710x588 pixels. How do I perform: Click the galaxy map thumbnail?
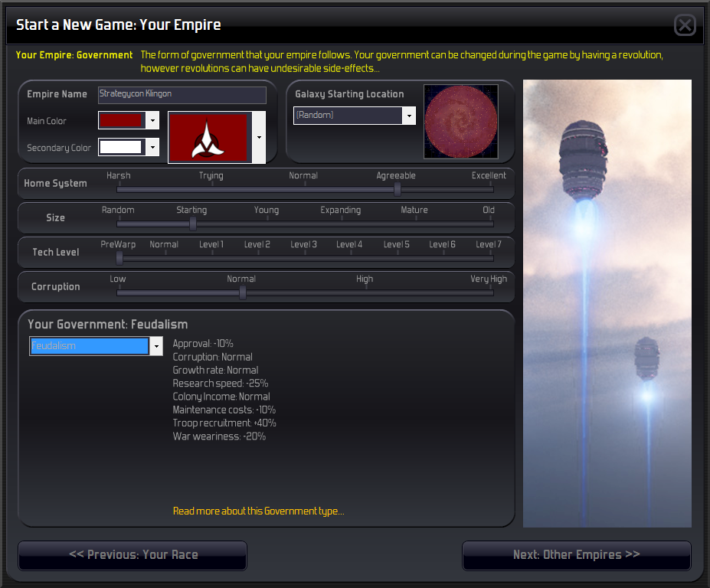coord(461,122)
